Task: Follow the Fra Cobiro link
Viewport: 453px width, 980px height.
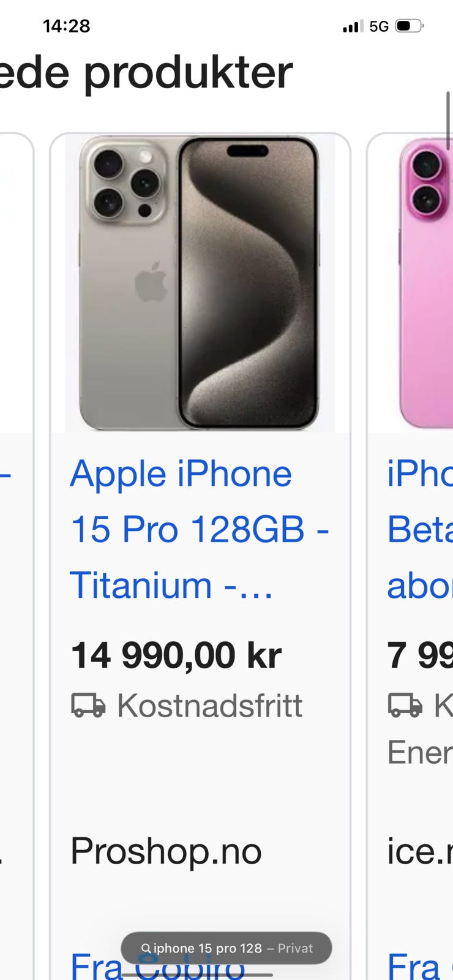Action: click(158, 965)
